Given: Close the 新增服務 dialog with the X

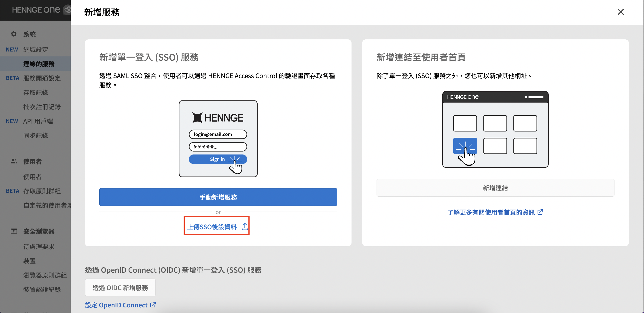Looking at the screenshot, I should (x=621, y=12).
